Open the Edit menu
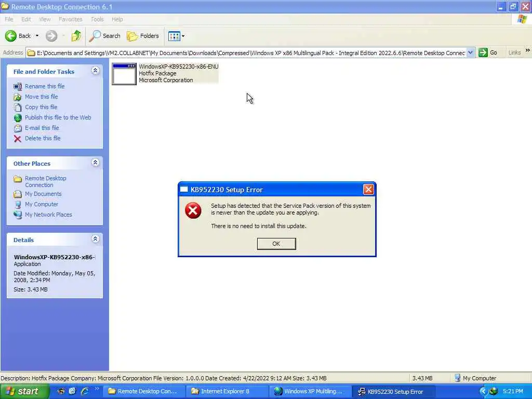Screen dimensions: 532x399 26,19
